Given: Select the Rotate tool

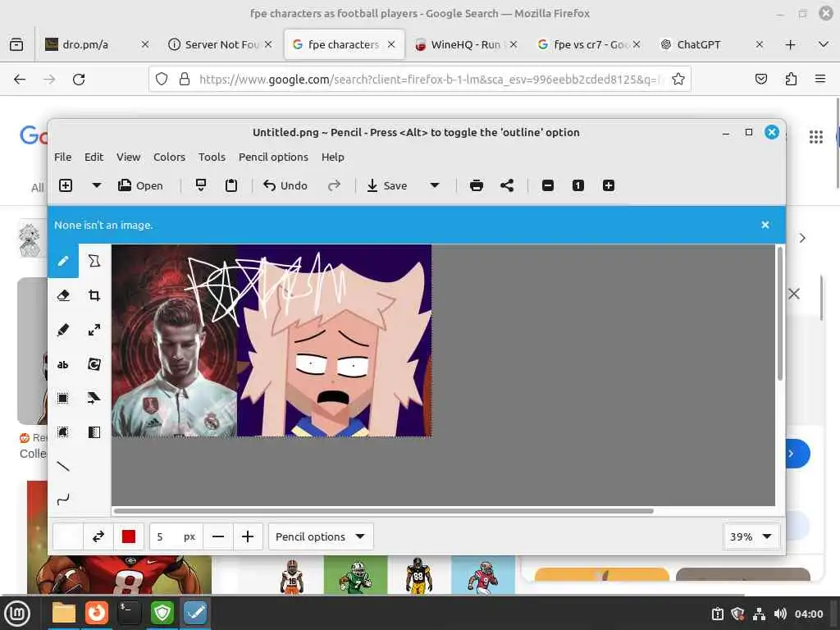Looking at the screenshot, I should 94,364.
